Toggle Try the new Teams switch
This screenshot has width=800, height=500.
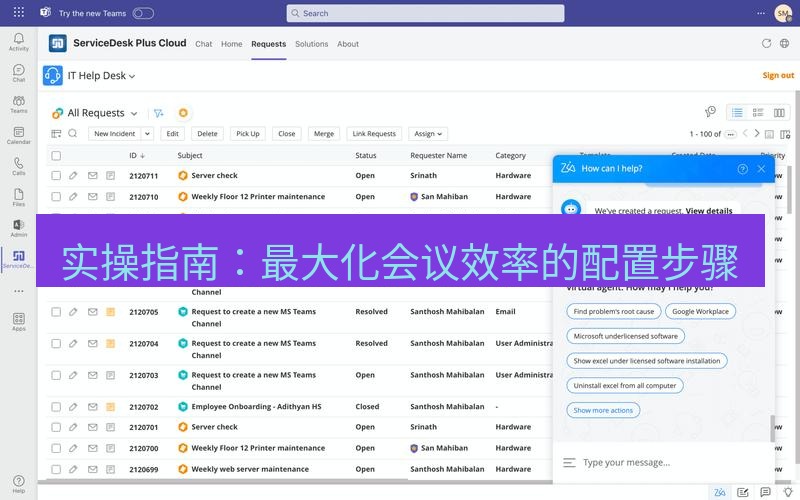pyautogui.click(x=143, y=13)
